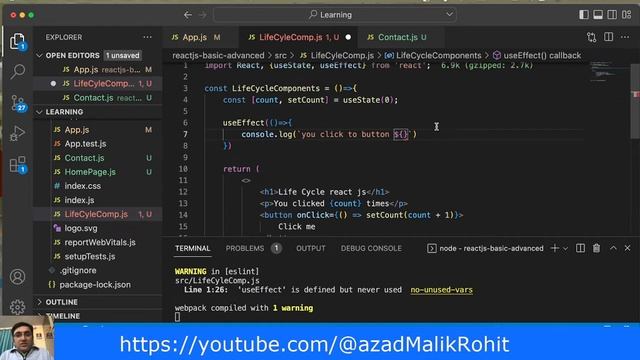Open logo.svg in the file tree
The height and width of the screenshot is (360, 640).
pyautogui.click(x=98, y=228)
